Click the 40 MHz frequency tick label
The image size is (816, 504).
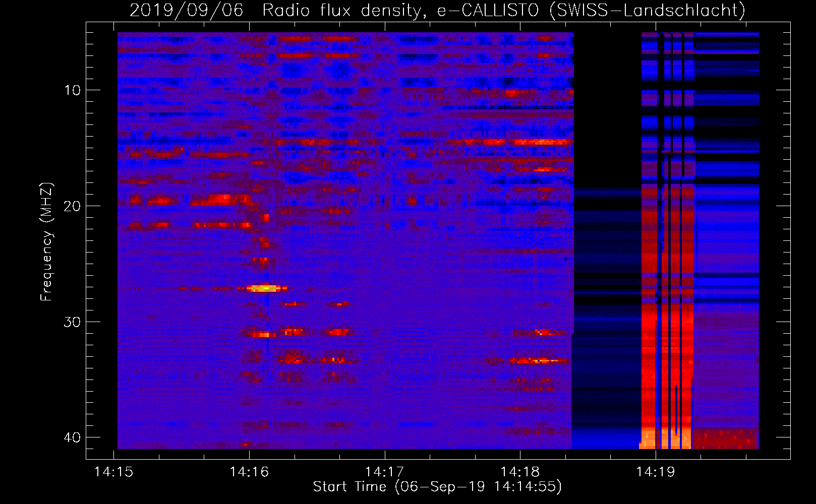coord(72,437)
